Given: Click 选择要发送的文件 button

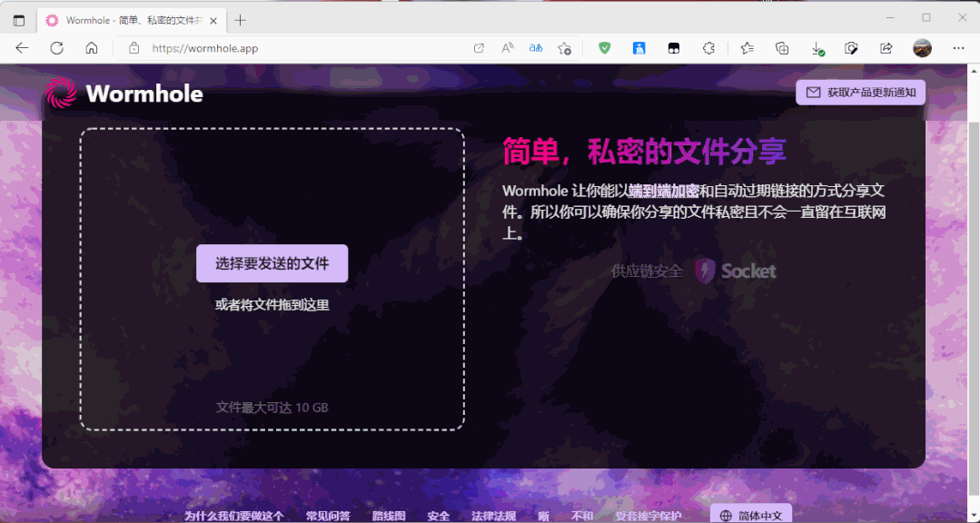Looking at the screenshot, I should [x=272, y=263].
